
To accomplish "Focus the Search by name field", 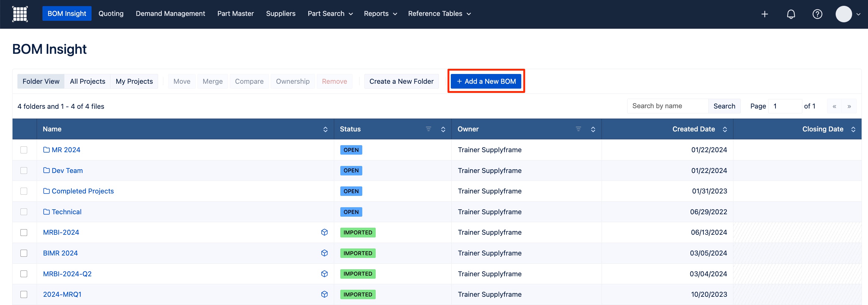I will (x=667, y=106).
